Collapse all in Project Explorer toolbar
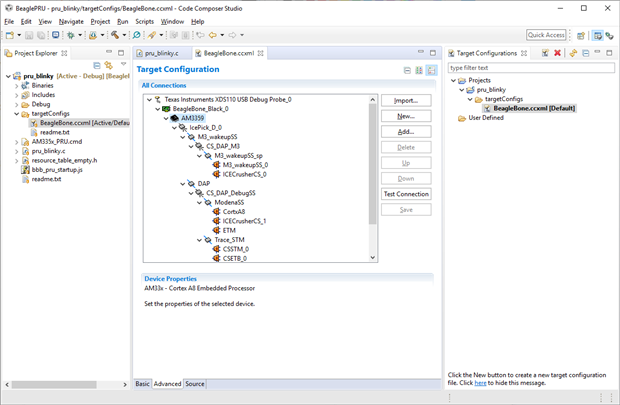The image size is (620, 405). pyautogui.click(x=96, y=65)
